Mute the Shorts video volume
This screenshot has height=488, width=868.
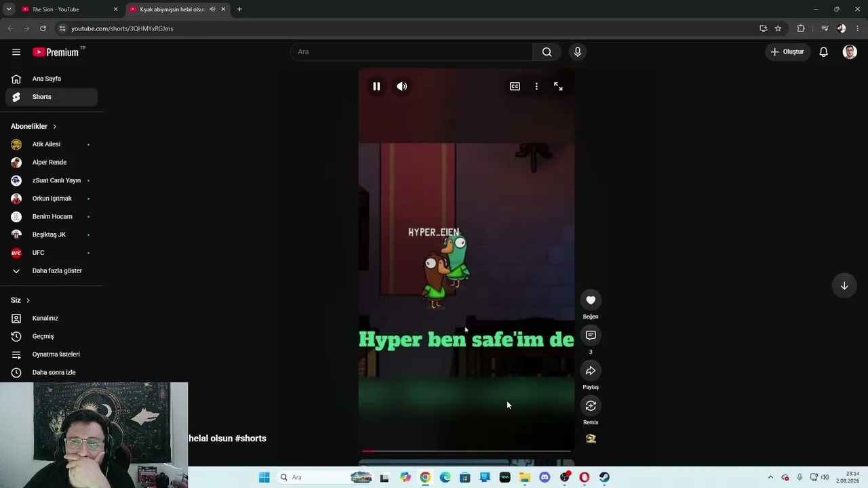[x=402, y=86]
